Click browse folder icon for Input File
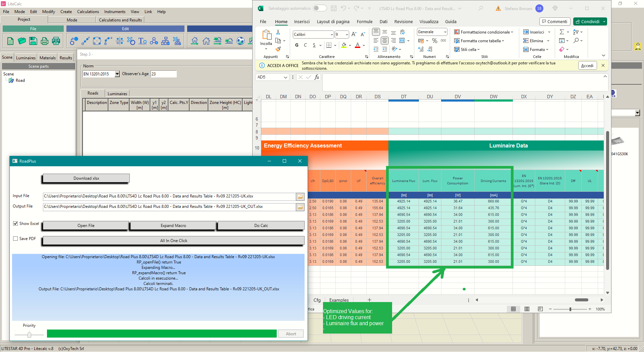644x352 pixels. point(300,197)
